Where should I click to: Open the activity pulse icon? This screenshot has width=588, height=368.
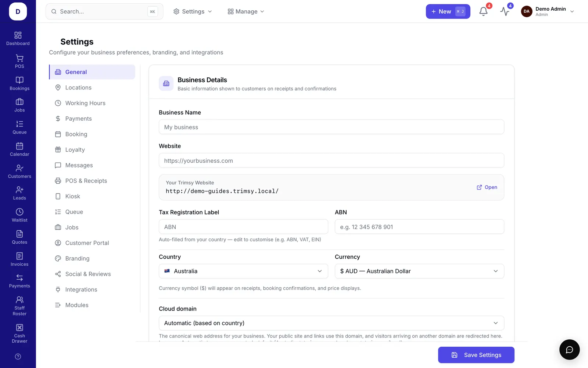(505, 11)
